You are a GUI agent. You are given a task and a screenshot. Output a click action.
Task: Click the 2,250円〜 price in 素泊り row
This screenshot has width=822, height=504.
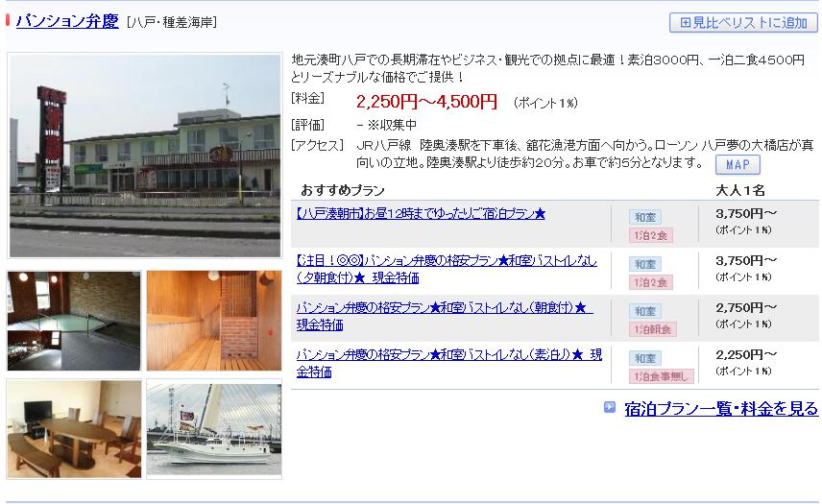click(746, 355)
